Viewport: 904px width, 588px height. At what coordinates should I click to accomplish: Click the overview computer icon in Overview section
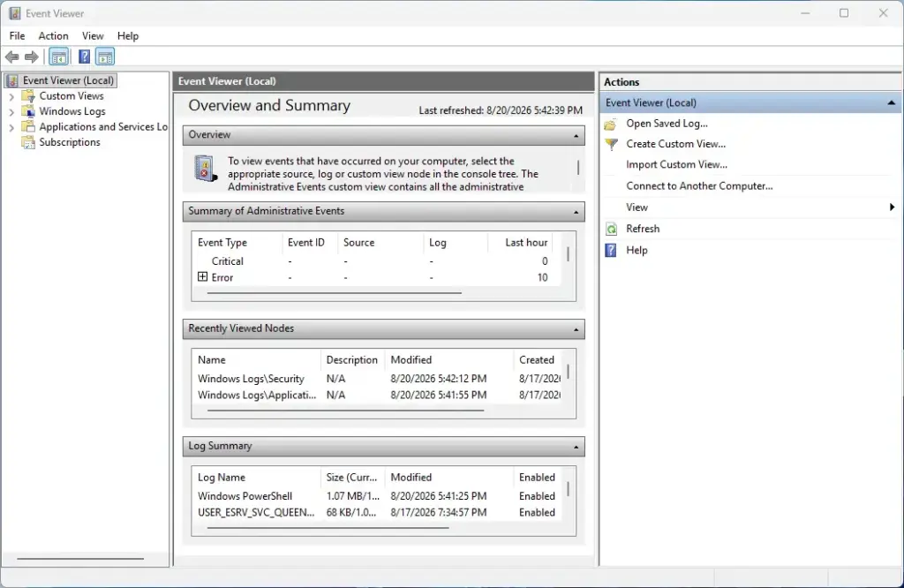tap(205, 169)
